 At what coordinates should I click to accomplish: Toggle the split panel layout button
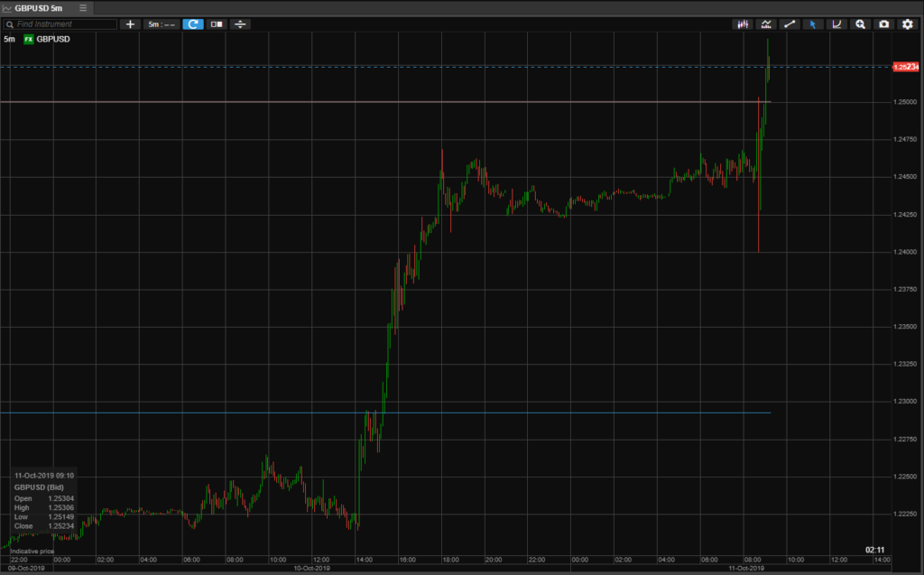coord(217,24)
